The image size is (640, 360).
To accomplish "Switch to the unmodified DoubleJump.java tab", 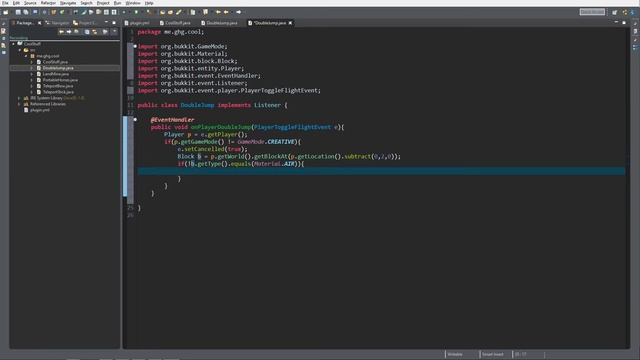I will point(219,23).
